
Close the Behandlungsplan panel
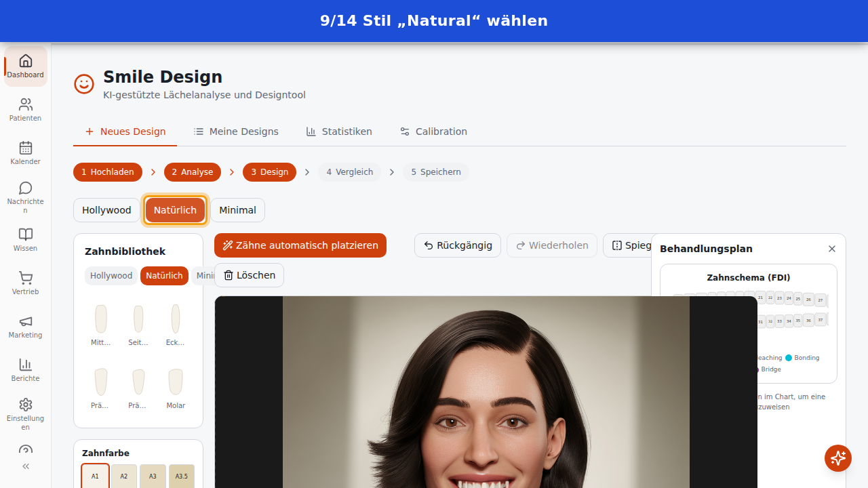(832, 249)
